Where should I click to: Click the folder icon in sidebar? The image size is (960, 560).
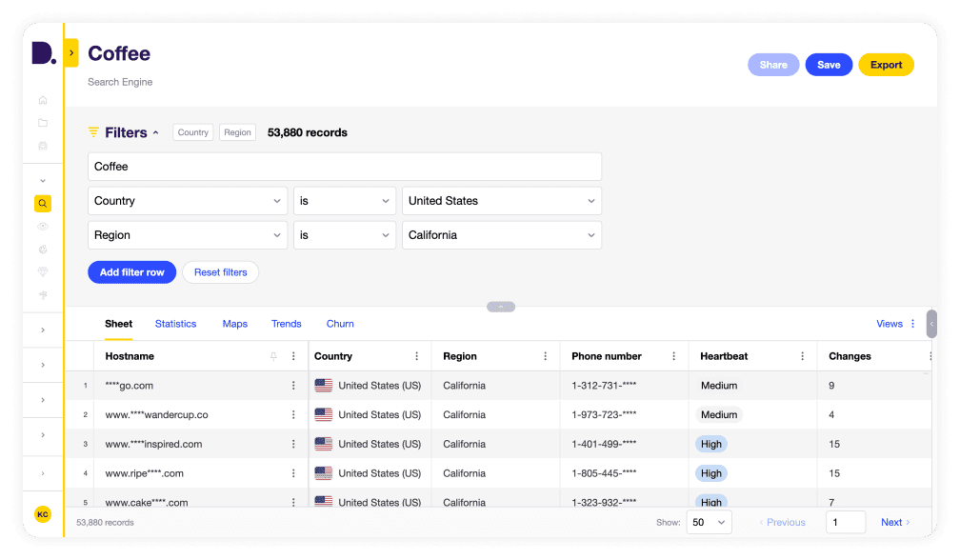coord(43,123)
